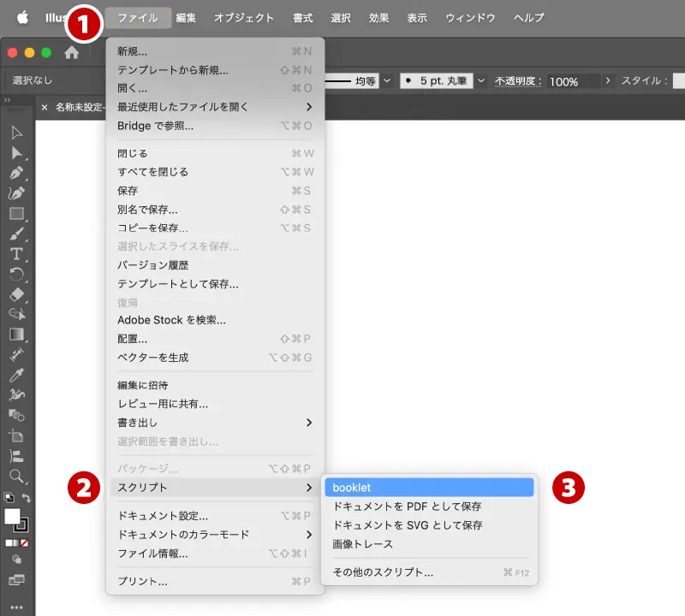The image size is (685, 616).
Task: Click the 不透明度 label link
Action: [x=517, y=80]
